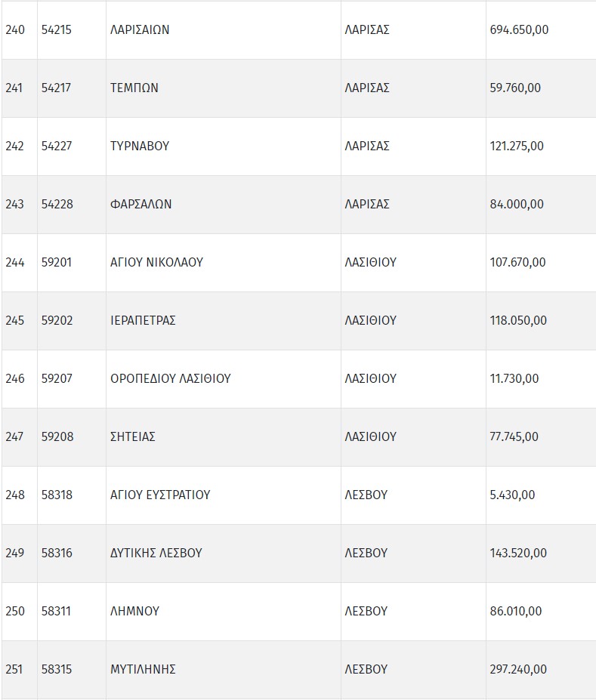Click ΟΡΟΠΕΔΙΟΥ ΛΑΣΙΘΙΟΥ municipality cell
Screen dimensions: 596x700
[x=171, y=379]
